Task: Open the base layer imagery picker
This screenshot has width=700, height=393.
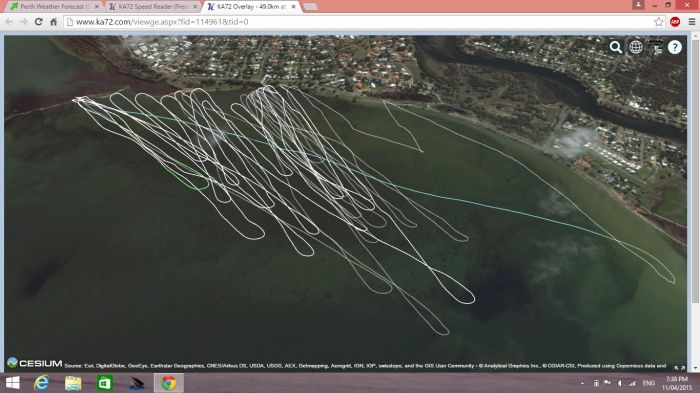Action: [x=655, y=47]
